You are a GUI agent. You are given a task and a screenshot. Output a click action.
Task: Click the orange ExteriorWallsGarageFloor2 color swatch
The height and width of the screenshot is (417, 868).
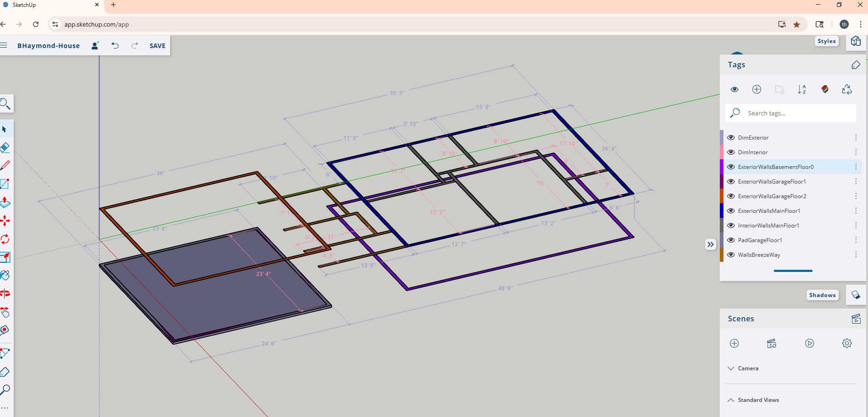(x=722, y=196)
